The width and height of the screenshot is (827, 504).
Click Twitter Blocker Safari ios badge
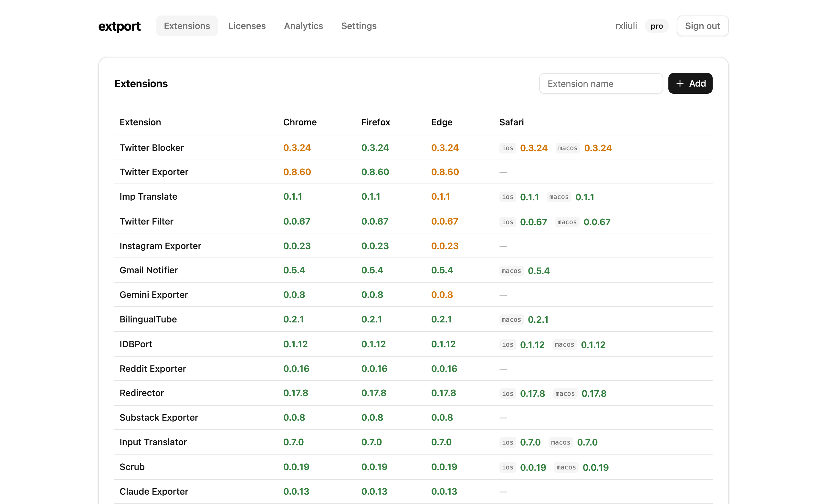pos(508,148)
